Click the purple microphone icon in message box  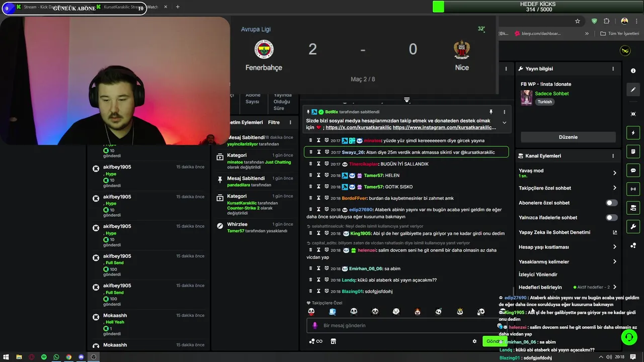tap(315, 325)
